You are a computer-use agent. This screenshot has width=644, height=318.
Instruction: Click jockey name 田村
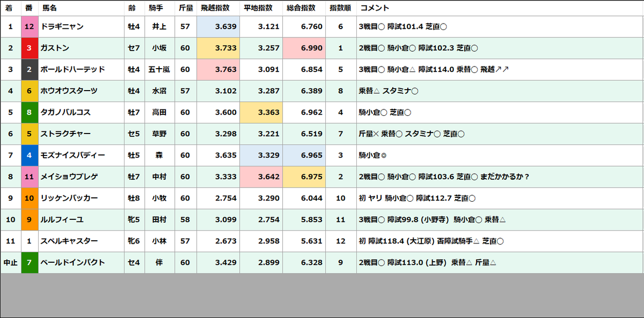point(159,220)
